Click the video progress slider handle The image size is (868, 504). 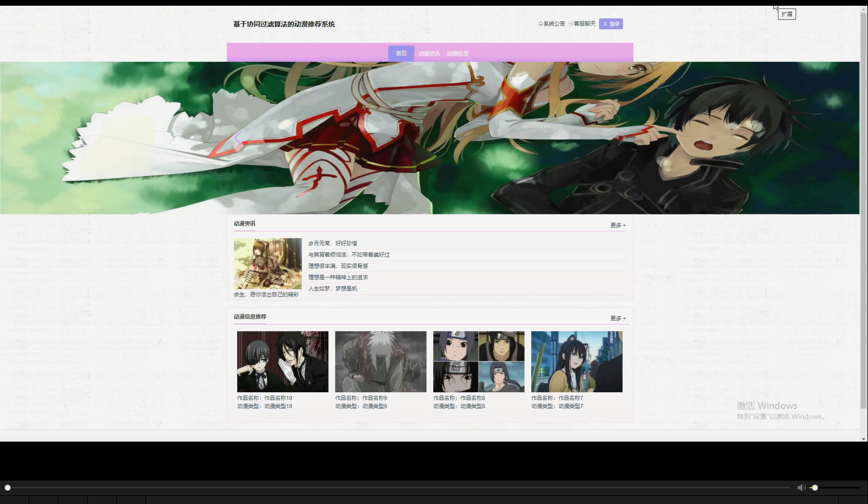(x=7, y=487)
